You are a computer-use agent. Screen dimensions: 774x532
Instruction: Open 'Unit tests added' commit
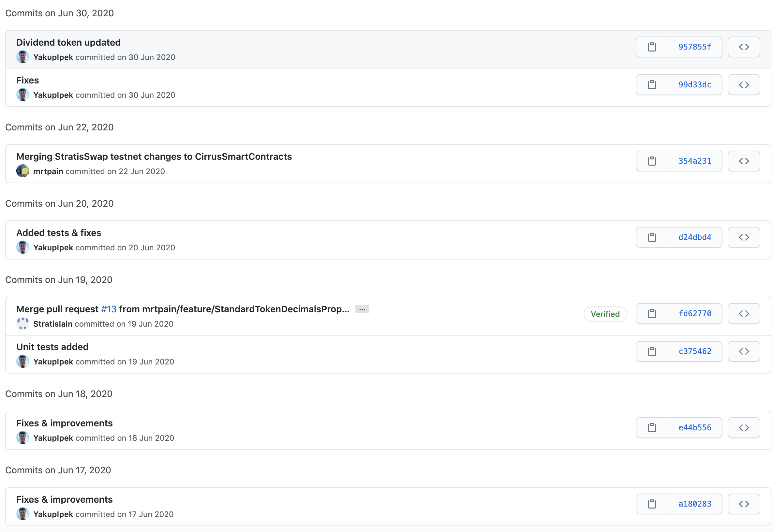[52, 347]
